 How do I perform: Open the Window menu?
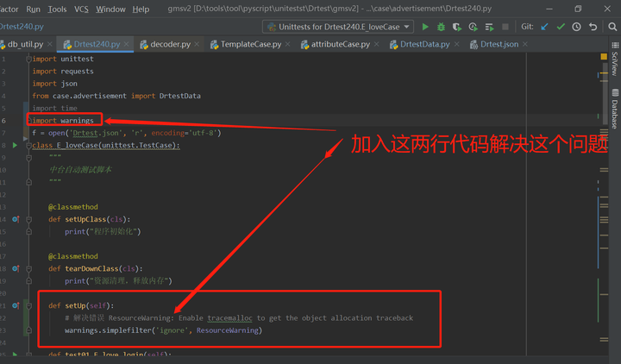[110, 9]
